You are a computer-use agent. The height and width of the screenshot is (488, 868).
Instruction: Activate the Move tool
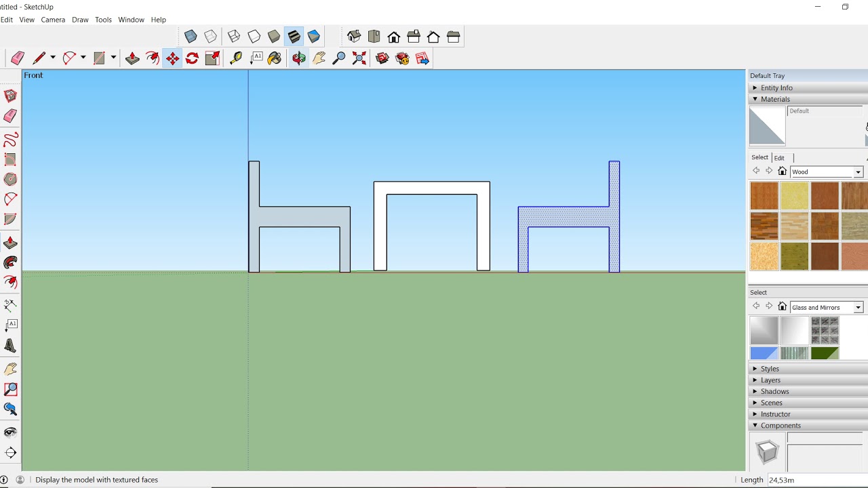172,58
